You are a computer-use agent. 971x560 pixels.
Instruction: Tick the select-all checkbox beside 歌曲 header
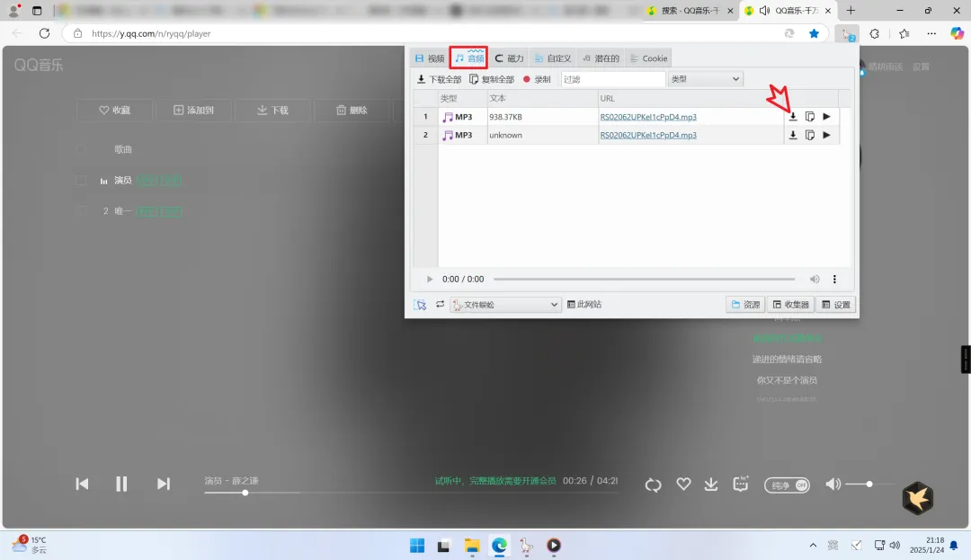coord(81,149)
